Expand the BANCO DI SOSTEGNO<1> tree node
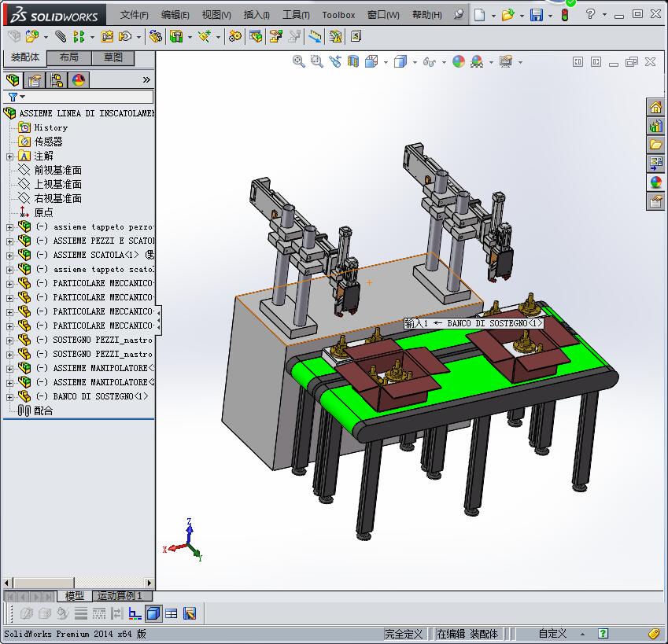 (x=9, y=397)
